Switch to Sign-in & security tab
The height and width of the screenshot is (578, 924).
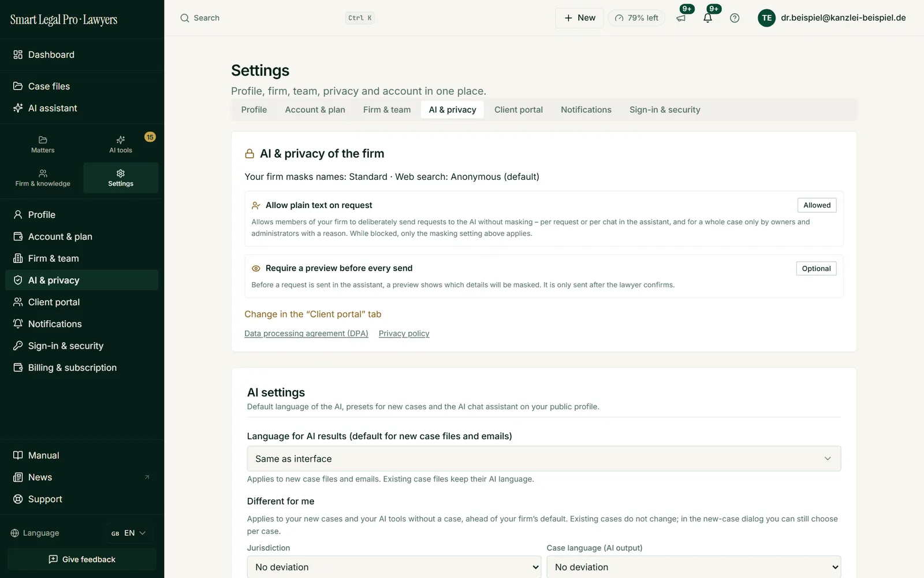tap(665, 110)
